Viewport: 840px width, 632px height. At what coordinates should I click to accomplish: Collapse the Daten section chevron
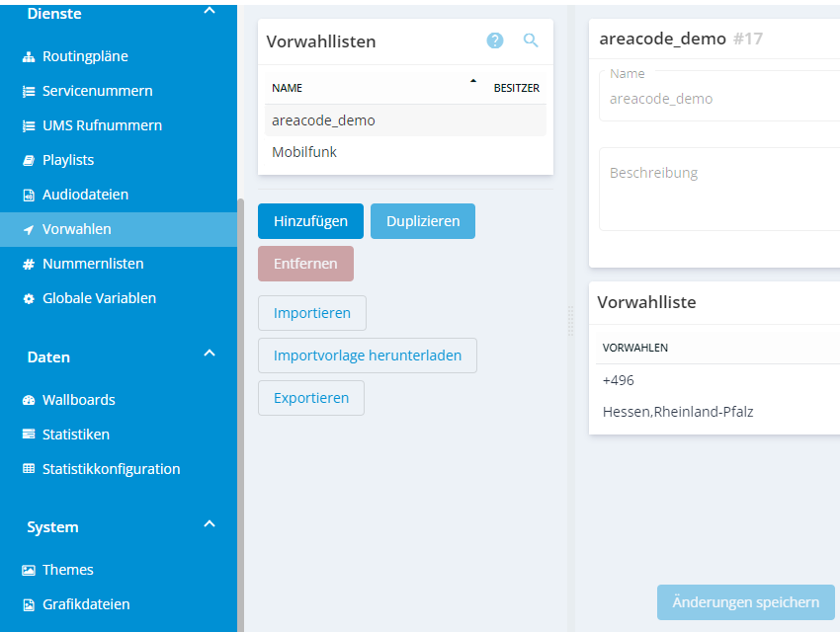[209, 354]
